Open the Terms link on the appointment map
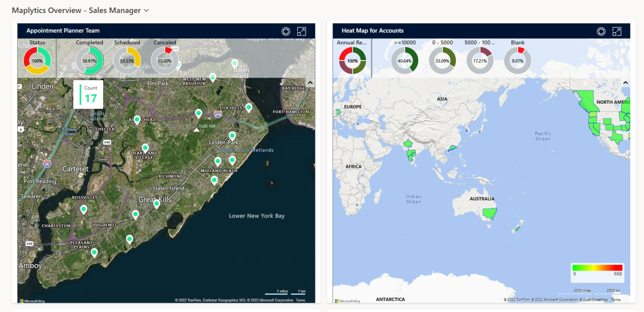This screenshot has height=312, width=644. coord(301,300)
